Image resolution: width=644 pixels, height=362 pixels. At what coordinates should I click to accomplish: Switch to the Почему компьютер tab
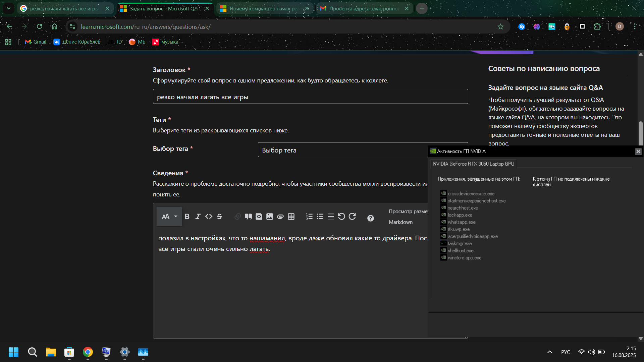point(265,8)
